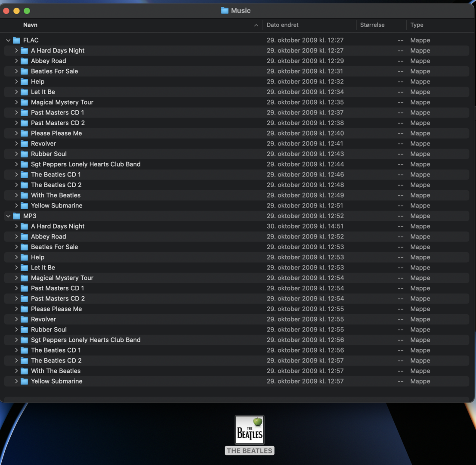Select the FLAC folder name
Viewport: 476px width, 465px height.
pos(31,40)
